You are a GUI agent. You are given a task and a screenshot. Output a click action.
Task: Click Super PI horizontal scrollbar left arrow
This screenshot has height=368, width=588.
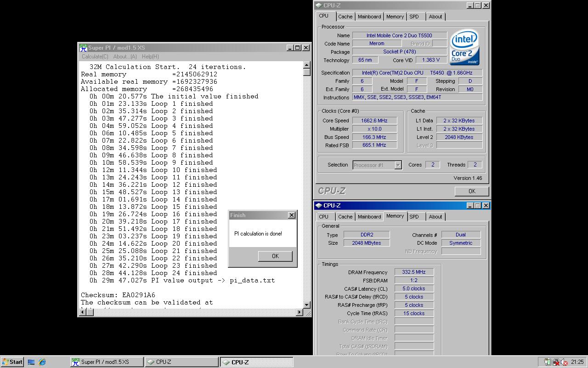(x=83, y=312)
